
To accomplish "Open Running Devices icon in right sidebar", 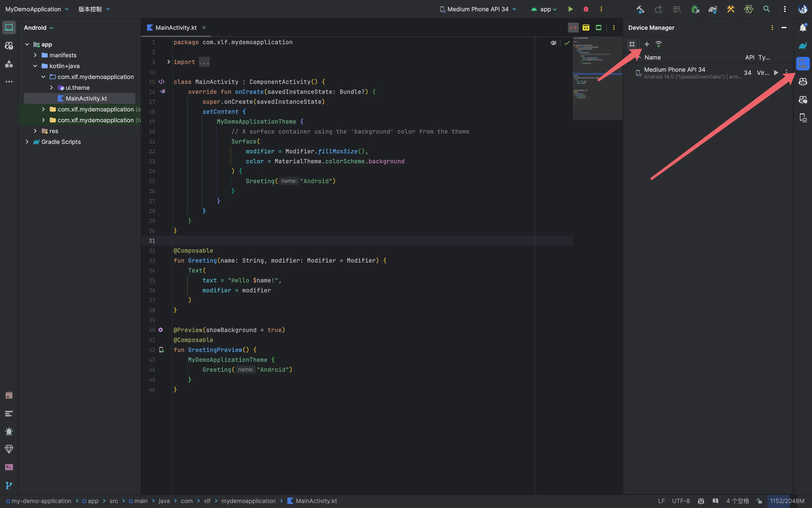I will tap(803, 118).
